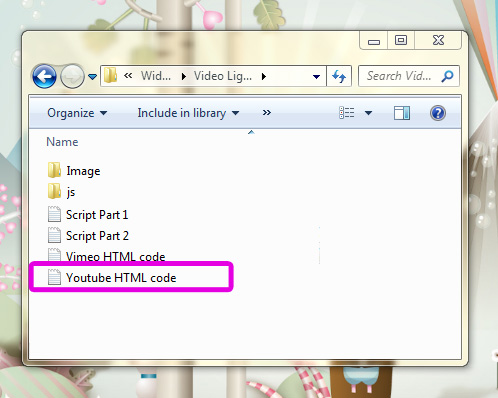
Task: Select the Vimeo HTML code file name
Action: [116, 257]
